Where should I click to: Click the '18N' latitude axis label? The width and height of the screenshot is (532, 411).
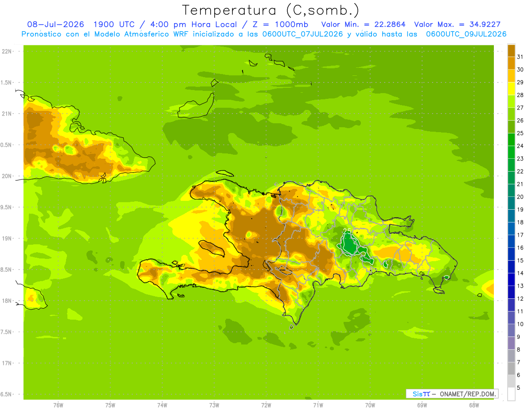(x=7, y=301)
